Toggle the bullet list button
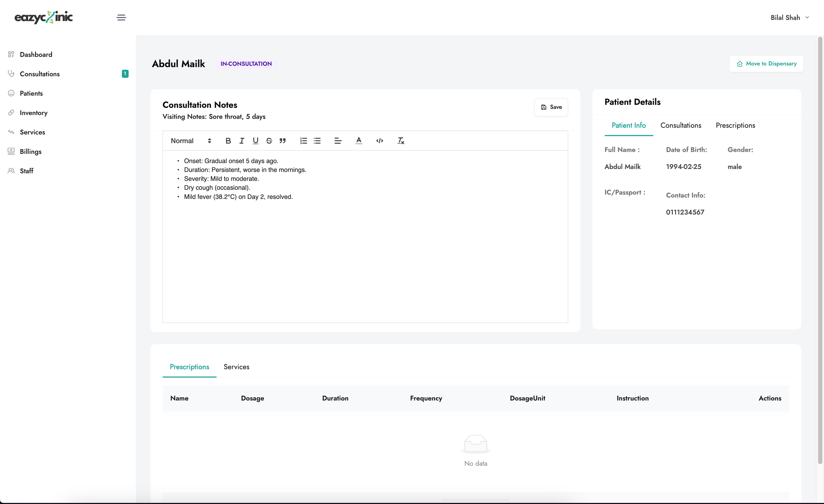This screenshot has width=824, height=504. pyautogui.click(x=317, y=141)
